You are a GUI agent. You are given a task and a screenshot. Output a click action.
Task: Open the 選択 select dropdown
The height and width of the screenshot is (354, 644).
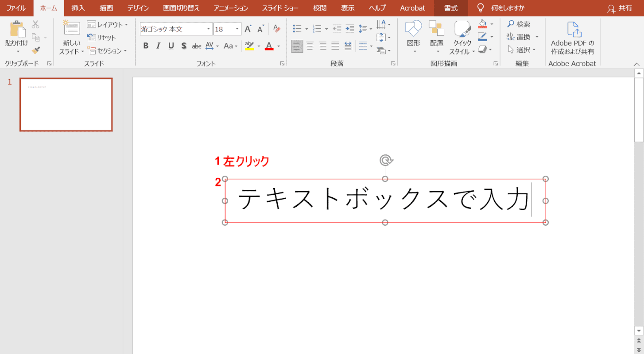(x=522, y=50)
